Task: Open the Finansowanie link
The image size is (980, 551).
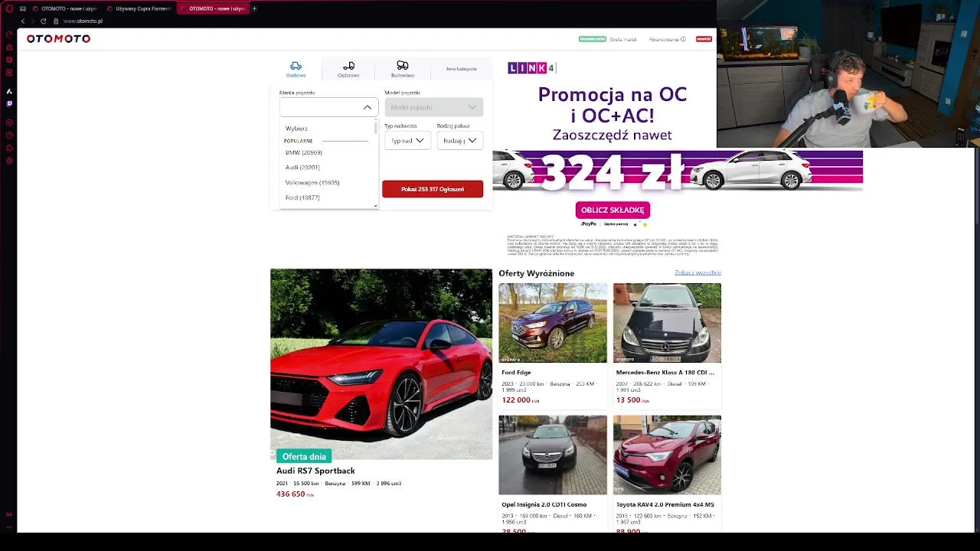Action: click(664, 39)
